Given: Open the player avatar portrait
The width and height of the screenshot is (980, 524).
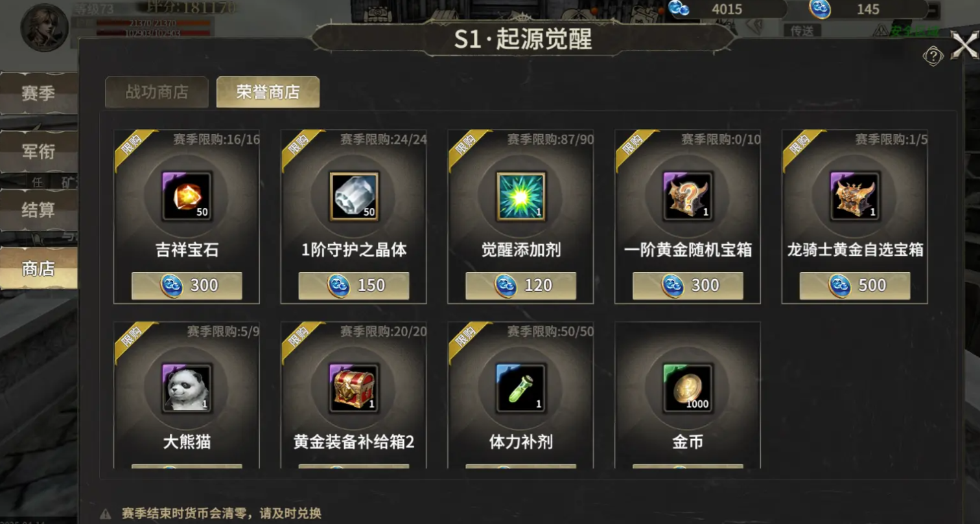Looking at the screenshot, I should [45, 27].
